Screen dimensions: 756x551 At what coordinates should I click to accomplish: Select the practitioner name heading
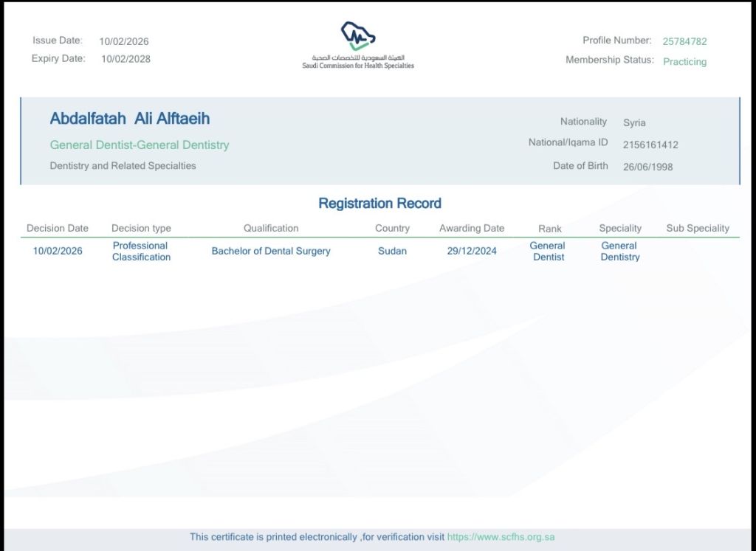pyautogui.click(x=130, y=119)
